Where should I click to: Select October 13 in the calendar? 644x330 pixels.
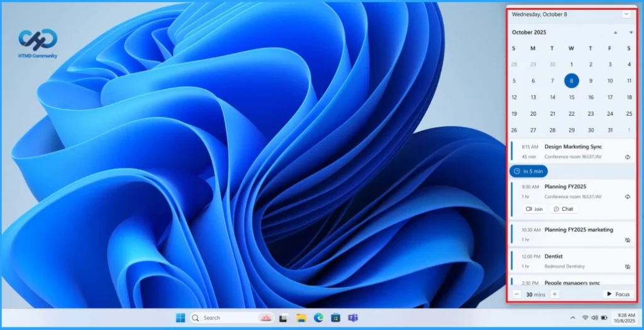click(533, 97)
